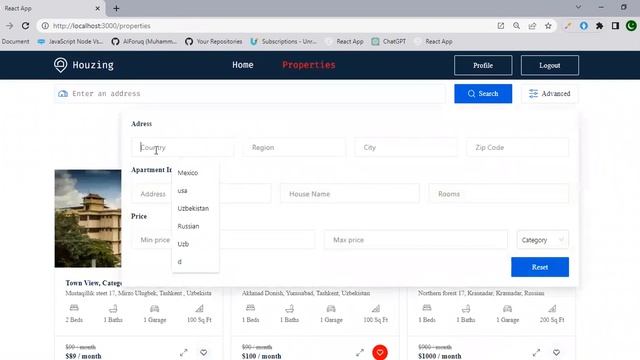Open the Profile page
Screen dimensions: 640x360
[x=483, y=65]
